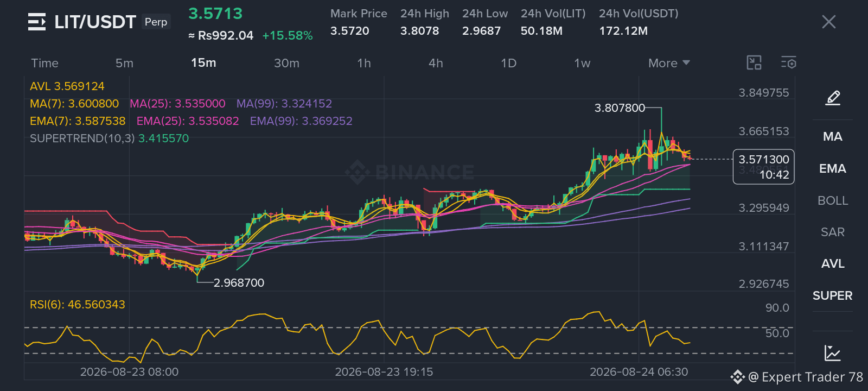This screenshot has height=391, width=868.
Task: Click the Binance logo beside Expert Trader
Action: pos(738,377)
